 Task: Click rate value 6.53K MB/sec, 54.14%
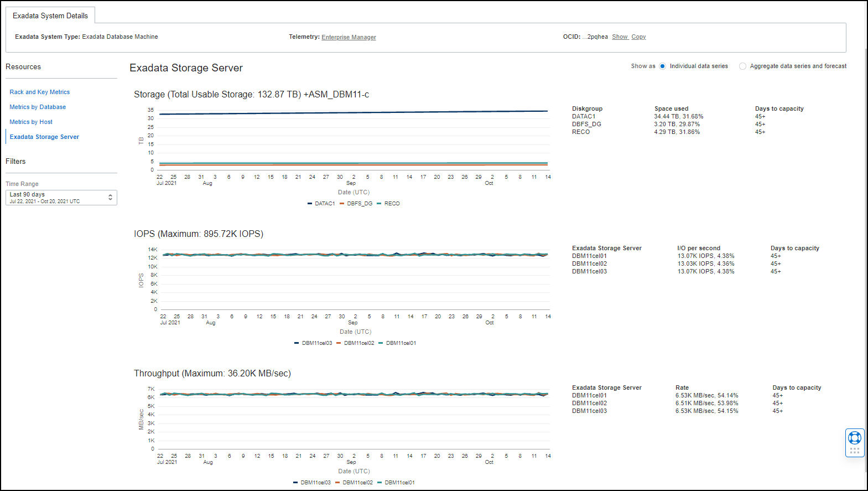click(706, 395)
